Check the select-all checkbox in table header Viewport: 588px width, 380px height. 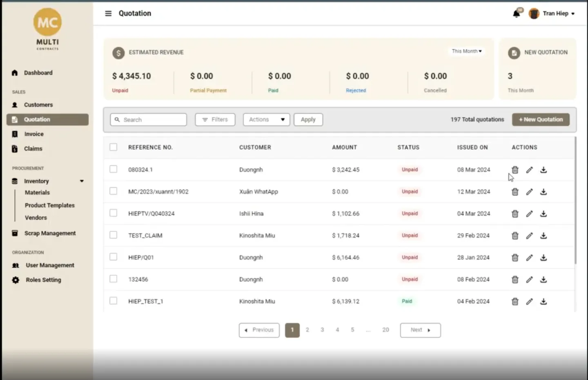coord(114,147)
